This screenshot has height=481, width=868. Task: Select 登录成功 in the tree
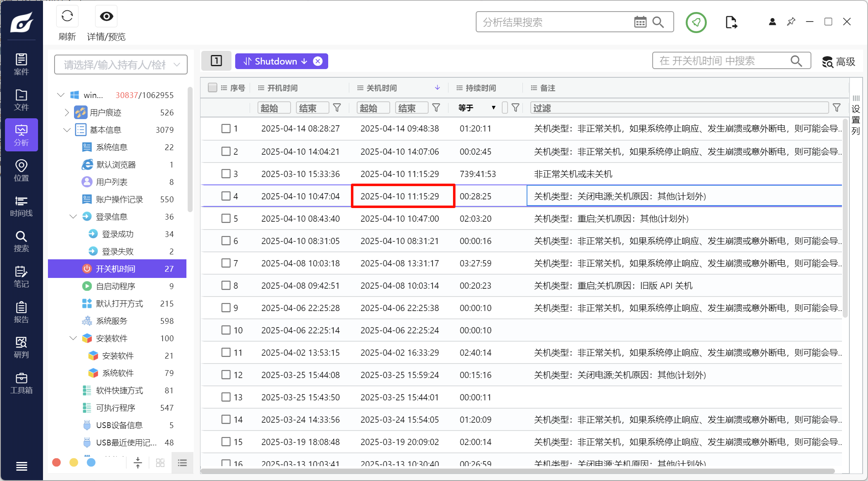click(x=117, y=234)
